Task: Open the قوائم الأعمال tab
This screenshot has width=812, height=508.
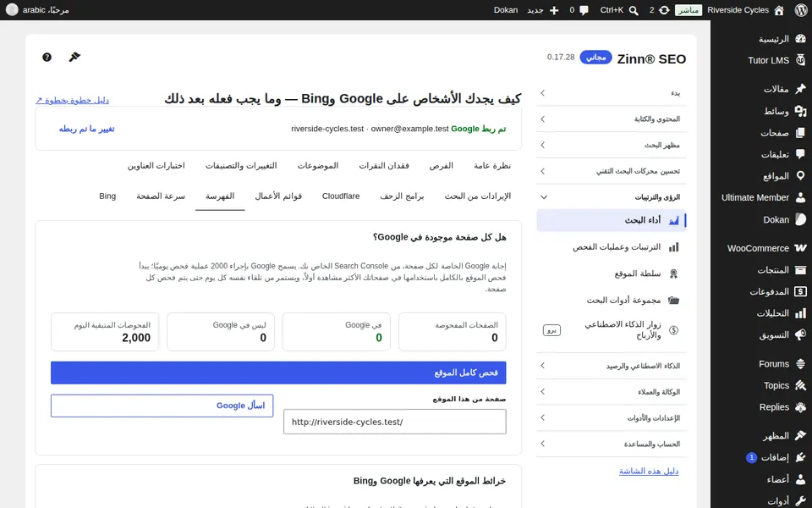Action: 278,196
